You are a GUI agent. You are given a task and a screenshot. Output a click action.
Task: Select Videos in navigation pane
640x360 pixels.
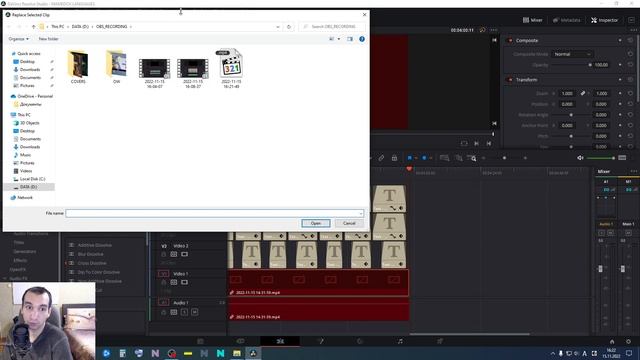(x=26, y=171)
